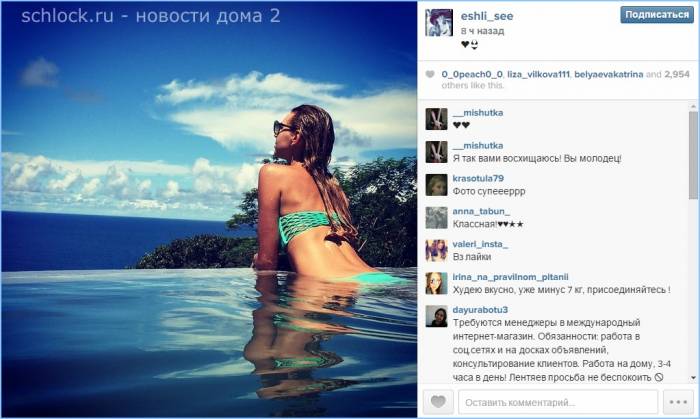Screen dimensions: 700x419
Task: Open dayurabotu3 avatar picture
Action: [436, 316]
